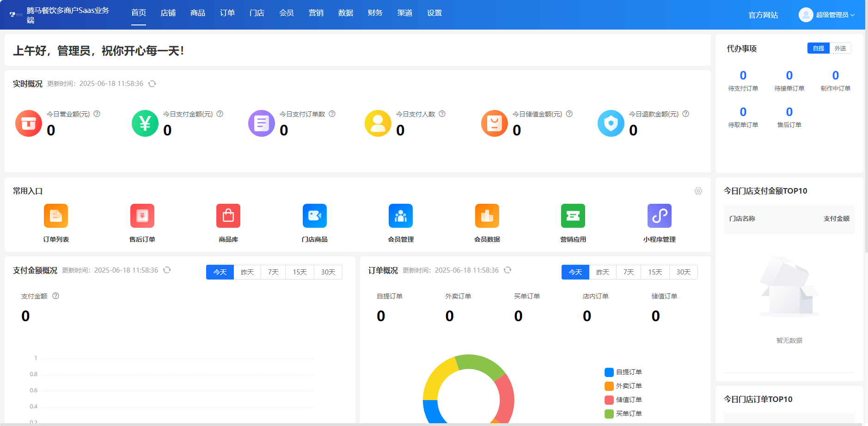Switch 订单概况 to 30天 range
The height and width of the screenshot is (426, 868).
pyautogui.click(x=684, y=272)
